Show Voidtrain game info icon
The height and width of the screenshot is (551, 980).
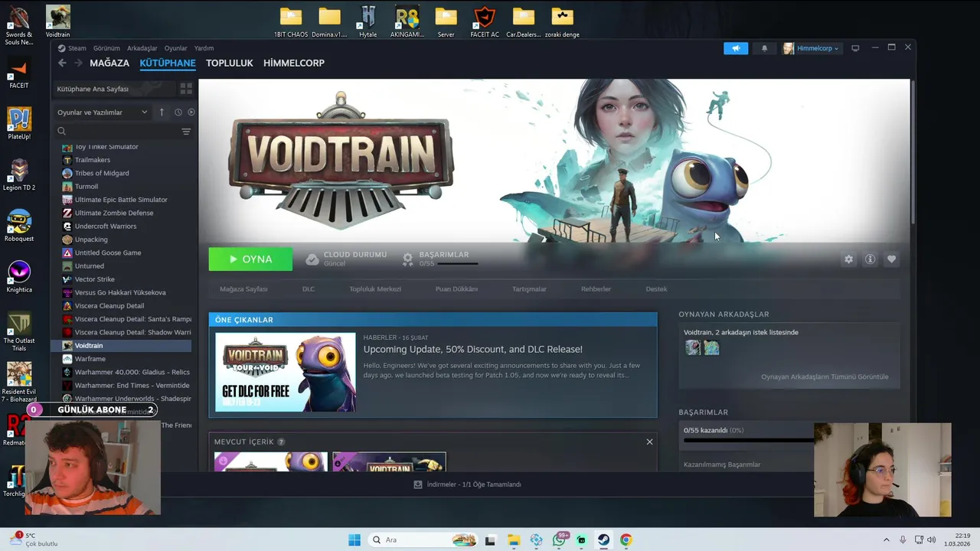[x=870, y=259]
